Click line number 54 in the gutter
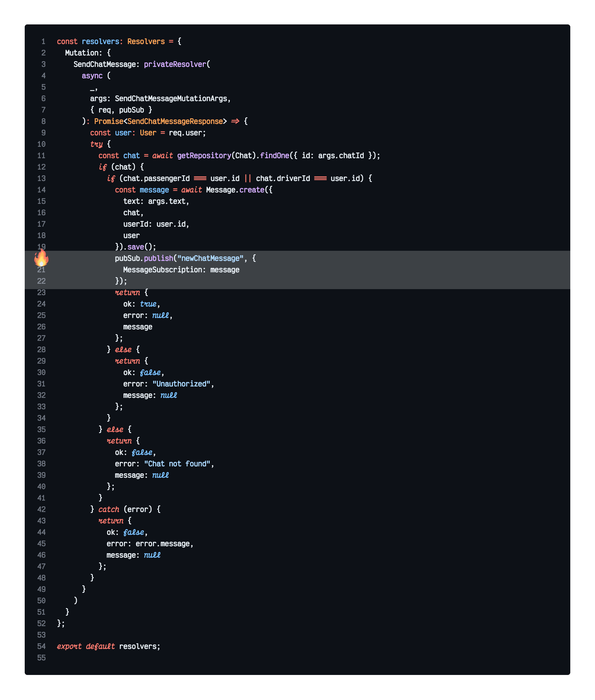595x700 pixels. click(41, 646)
